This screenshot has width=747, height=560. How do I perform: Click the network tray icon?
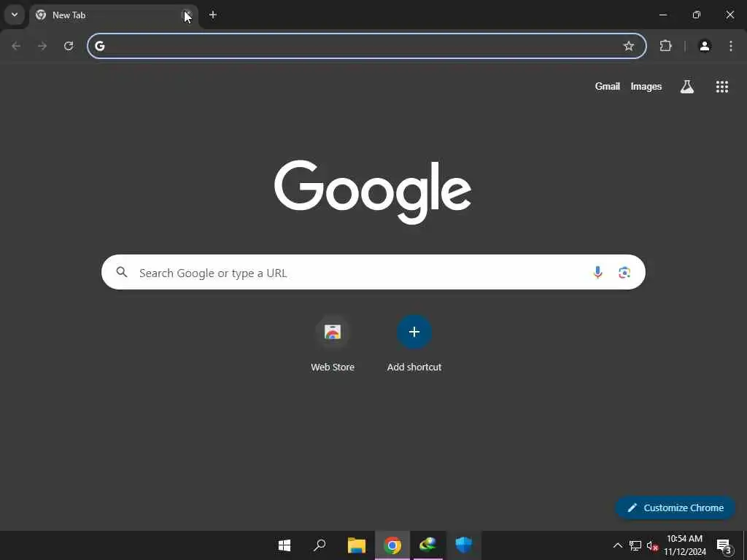635,545
